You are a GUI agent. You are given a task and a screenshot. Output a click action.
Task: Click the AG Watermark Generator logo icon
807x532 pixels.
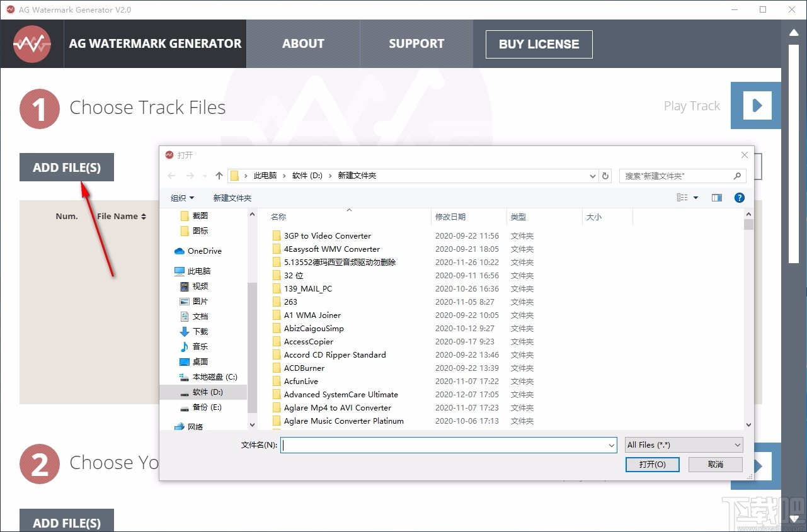click(x=32, y=44)
